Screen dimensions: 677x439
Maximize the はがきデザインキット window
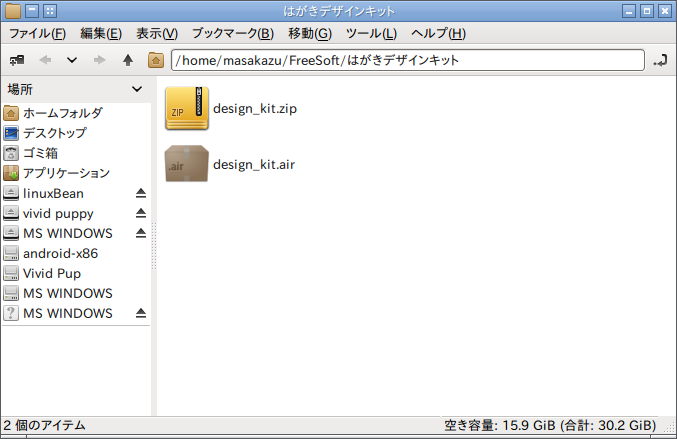646,11
